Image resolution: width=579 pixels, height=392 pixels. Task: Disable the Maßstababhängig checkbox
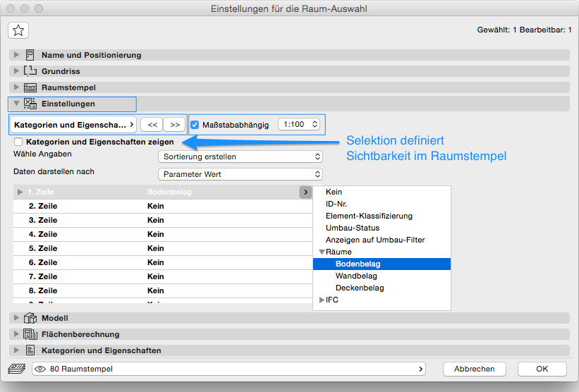(x=195, y=125)
